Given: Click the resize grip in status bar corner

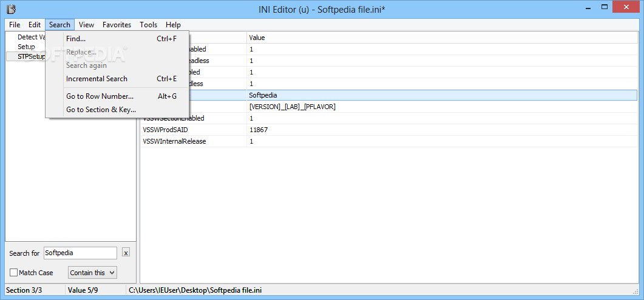Looking at the screenshot, I should tap(636, 290).
